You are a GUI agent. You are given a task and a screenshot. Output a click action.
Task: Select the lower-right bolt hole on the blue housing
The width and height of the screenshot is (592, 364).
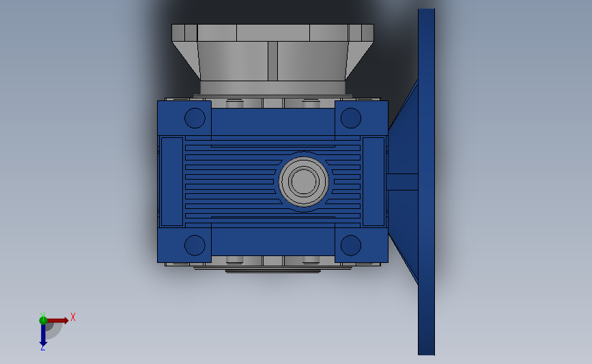click(x=351, y=245)
